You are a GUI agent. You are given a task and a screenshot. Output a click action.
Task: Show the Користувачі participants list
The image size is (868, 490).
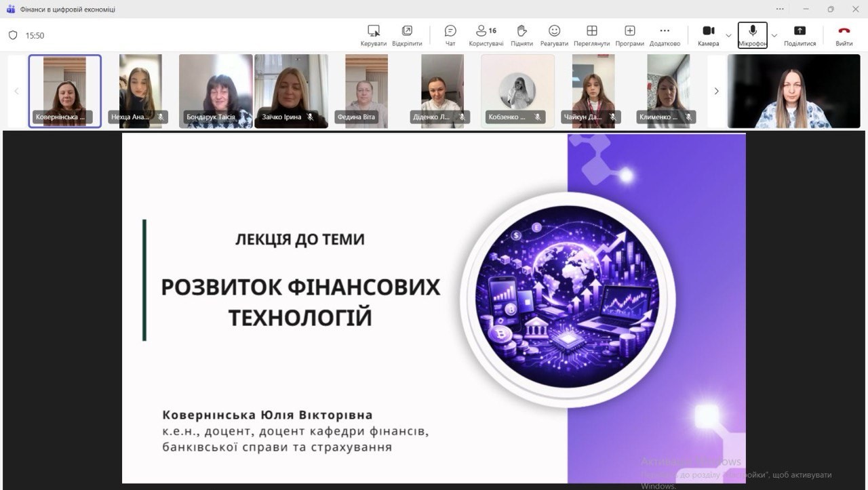pyautogui.click(x=486, y=35)
